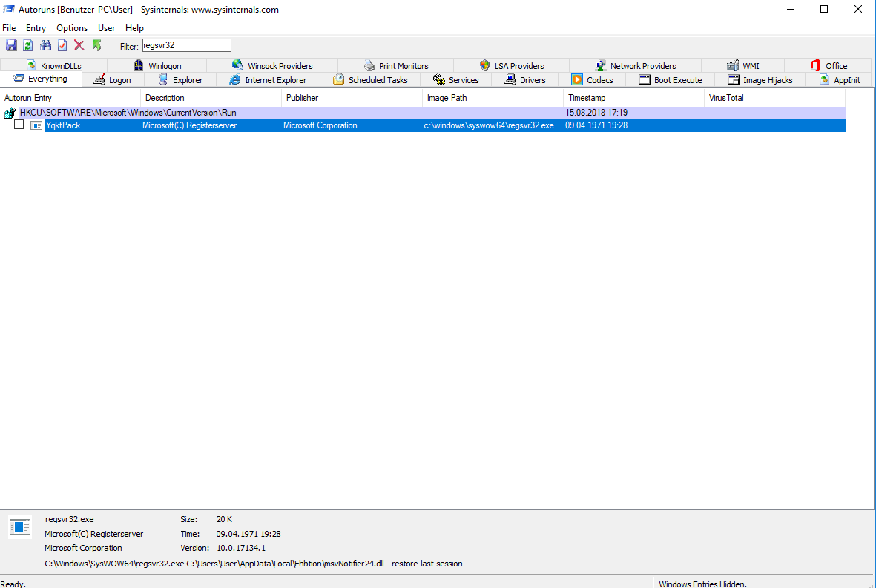The height and width of the screenshot is (588, 876).
Task: Click the regsvr32.exe name in details pane
Action: (x=69, y=519)
